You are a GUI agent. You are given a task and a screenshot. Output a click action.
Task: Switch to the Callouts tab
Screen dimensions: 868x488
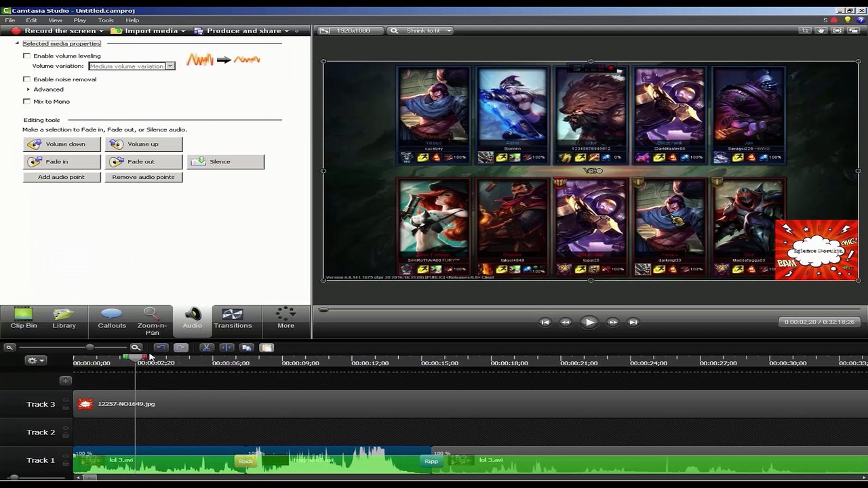[x=112, y=319]
